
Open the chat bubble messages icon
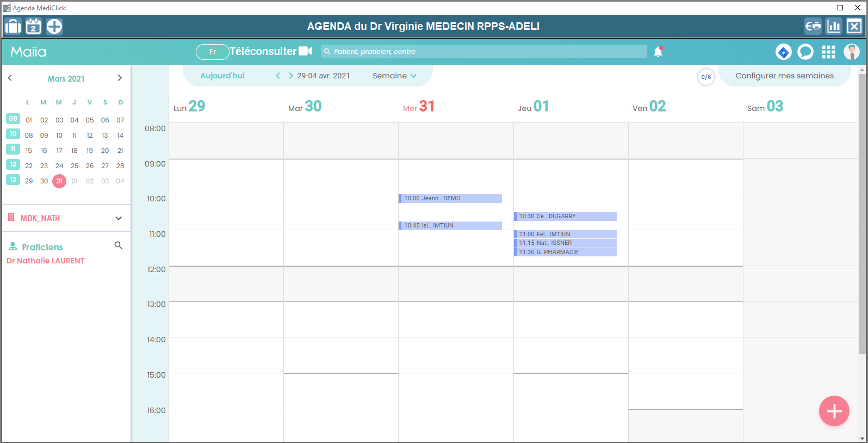pyautogui.click(x=805, y=52)
